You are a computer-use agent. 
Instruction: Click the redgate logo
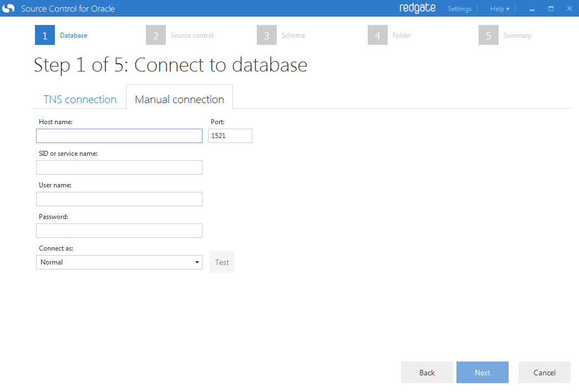(417, 8)
